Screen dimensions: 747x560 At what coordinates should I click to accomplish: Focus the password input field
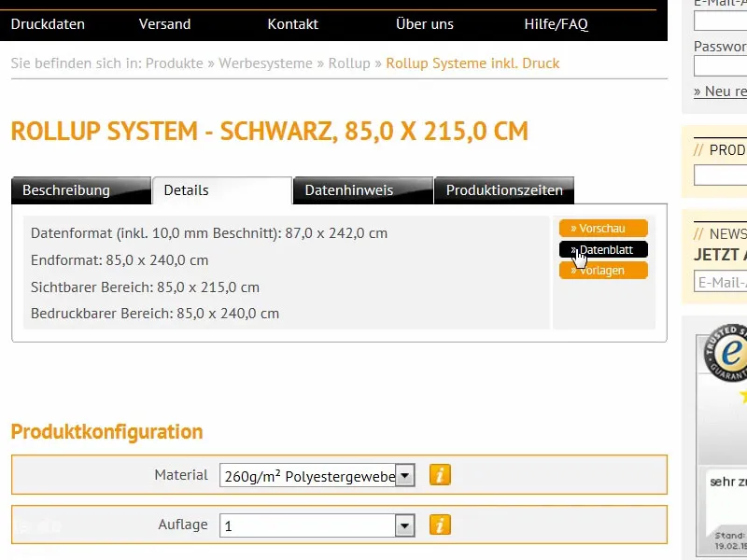tap(720, 65)
